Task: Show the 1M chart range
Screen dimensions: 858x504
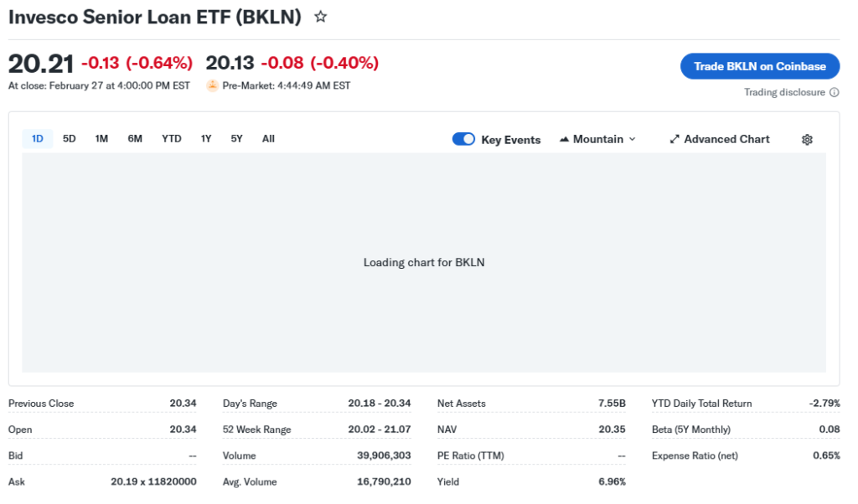Action: tap(101, 139)
